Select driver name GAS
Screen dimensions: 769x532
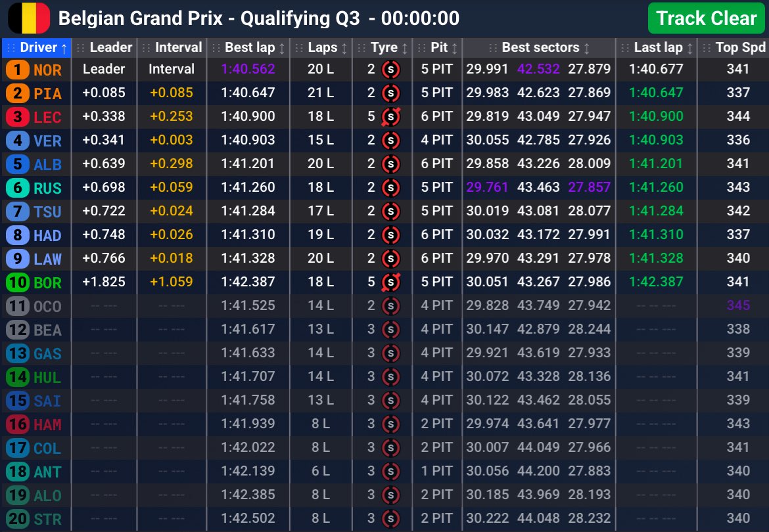tap(47, 354)
